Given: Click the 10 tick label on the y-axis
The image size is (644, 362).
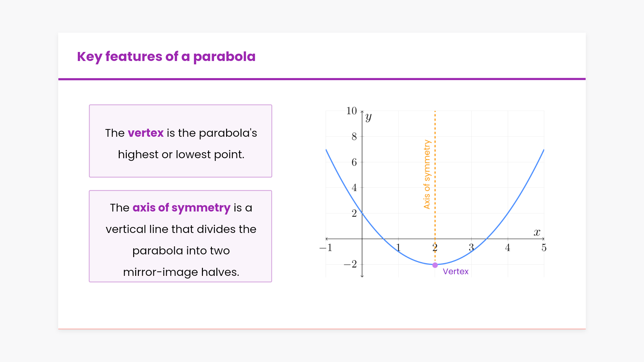Looking at the screenshot, I should point(352,111).
